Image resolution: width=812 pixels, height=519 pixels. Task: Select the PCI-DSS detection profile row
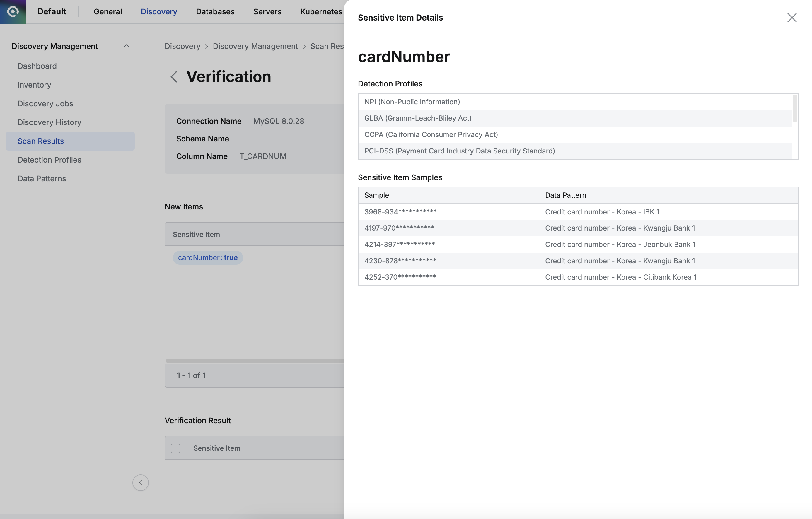[x=459, y=151]
